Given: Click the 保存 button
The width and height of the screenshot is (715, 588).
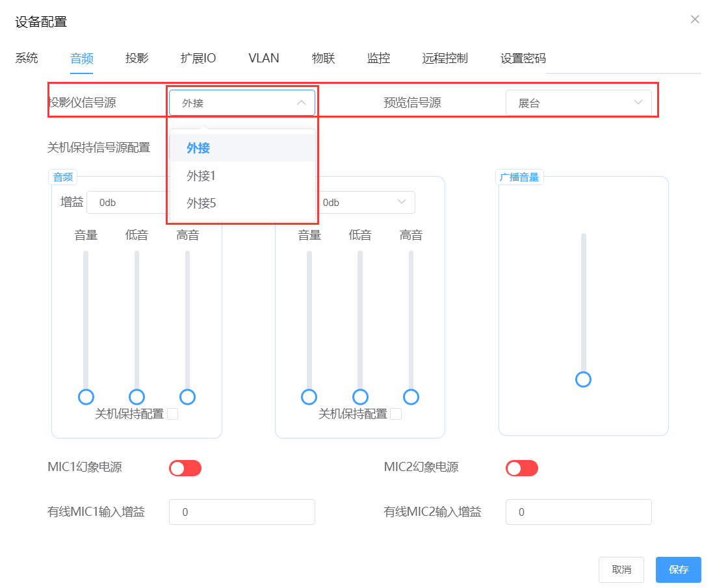Looking at the screenshot, I should click(678, 570).
